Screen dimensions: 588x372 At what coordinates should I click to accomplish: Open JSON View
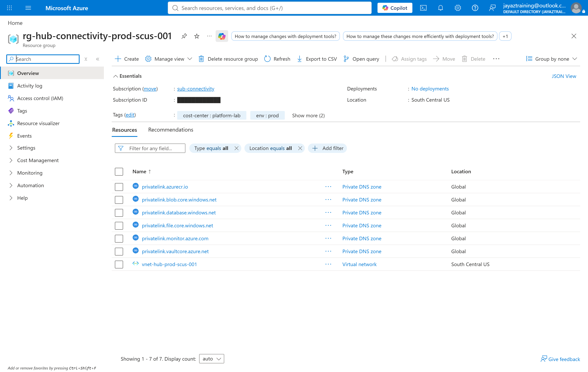564,76
